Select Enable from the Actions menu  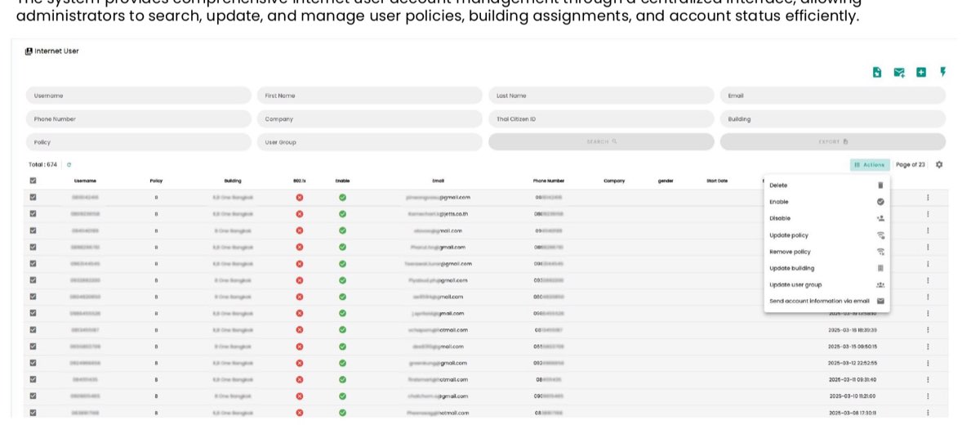(826, 202)
